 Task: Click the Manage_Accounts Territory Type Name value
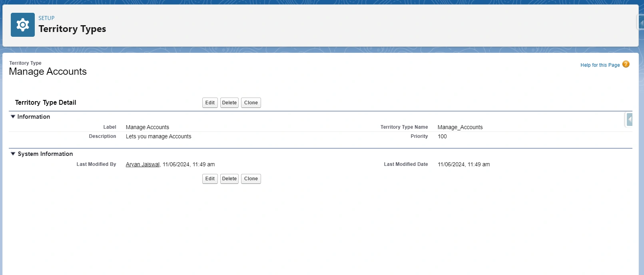[x=460, y=127]
